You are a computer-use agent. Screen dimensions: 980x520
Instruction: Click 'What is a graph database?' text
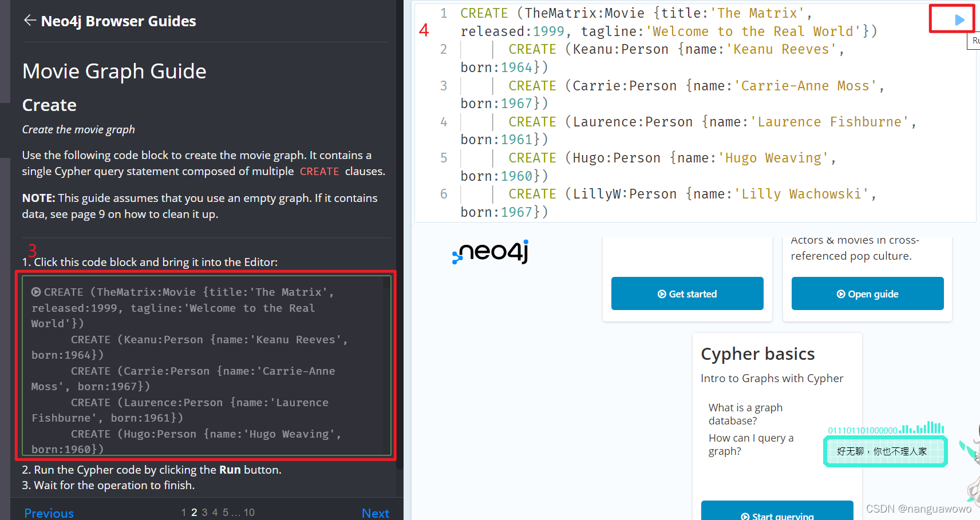[745, 414]
